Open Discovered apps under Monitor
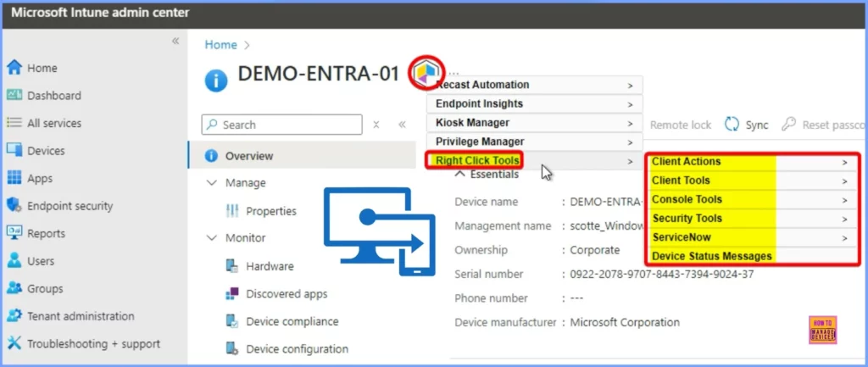This screenshot has height=367, width=868. pyautogui.click(x=287, y=294)
